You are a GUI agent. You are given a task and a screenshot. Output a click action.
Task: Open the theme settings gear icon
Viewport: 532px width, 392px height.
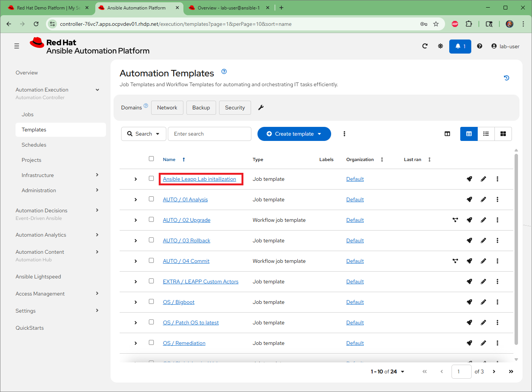(440, 46)
